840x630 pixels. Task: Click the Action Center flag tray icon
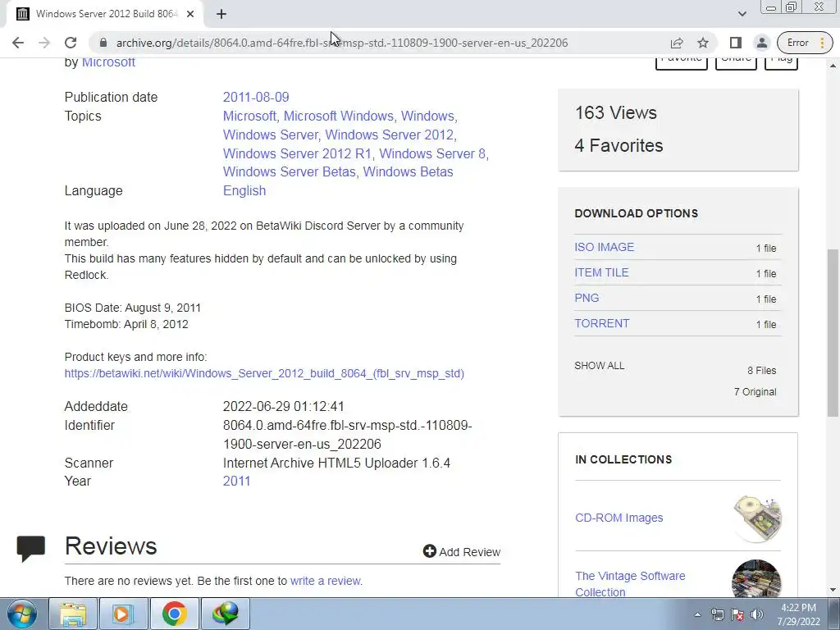[737, 614]
